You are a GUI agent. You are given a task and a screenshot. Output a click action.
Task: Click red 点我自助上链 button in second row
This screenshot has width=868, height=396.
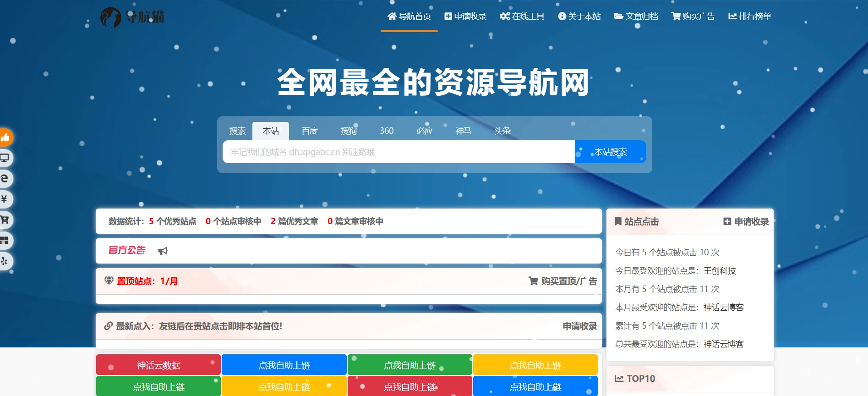point(410,386)
